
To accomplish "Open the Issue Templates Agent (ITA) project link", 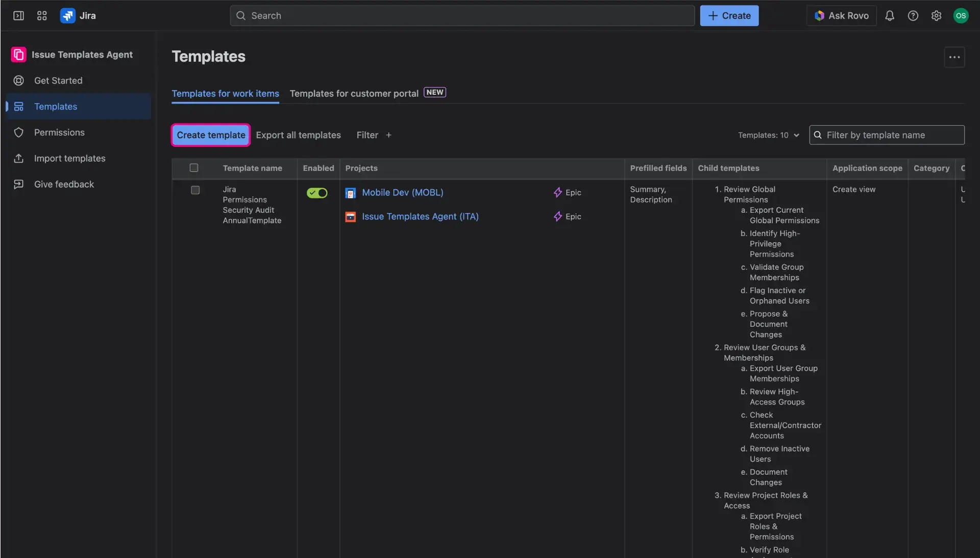I will [x=420, y=216].
